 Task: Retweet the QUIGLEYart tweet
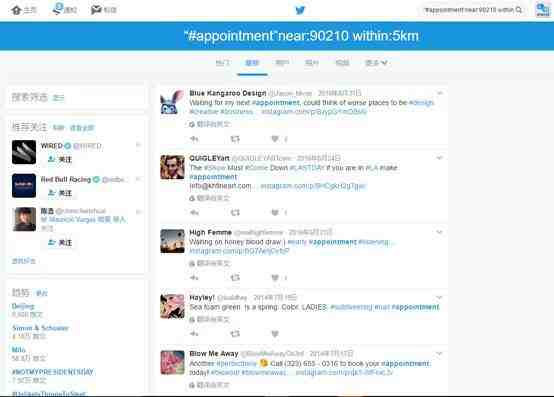235,212
